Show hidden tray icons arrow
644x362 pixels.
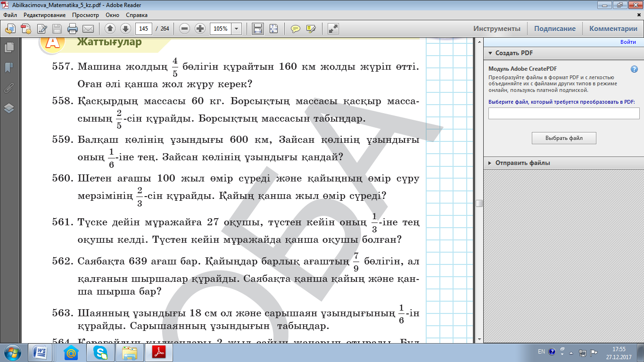tap(572, 352)
